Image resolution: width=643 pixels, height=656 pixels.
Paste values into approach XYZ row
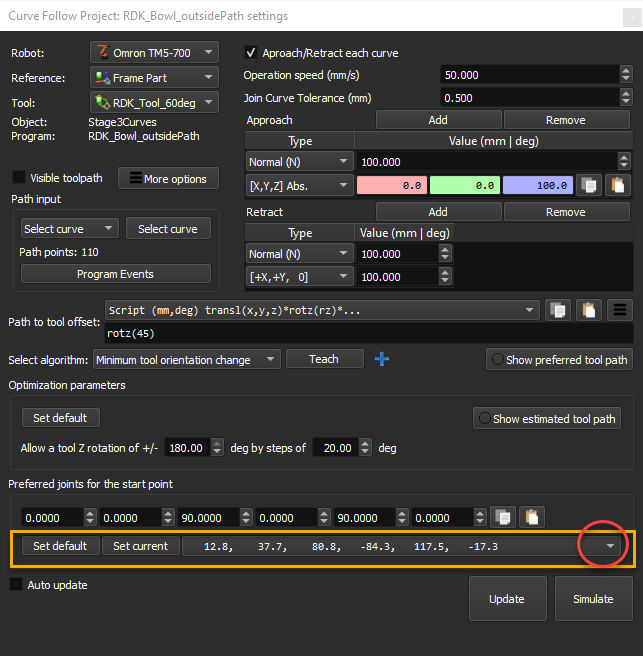(619, 185)
